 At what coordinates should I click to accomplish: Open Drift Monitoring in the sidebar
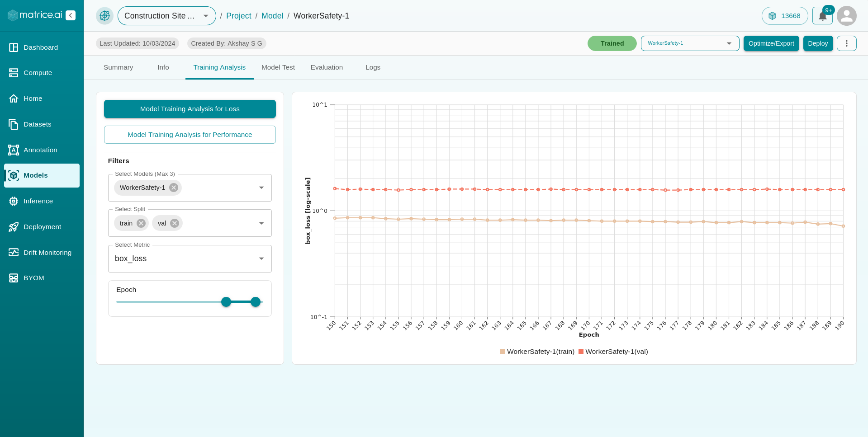click(42, 253)
